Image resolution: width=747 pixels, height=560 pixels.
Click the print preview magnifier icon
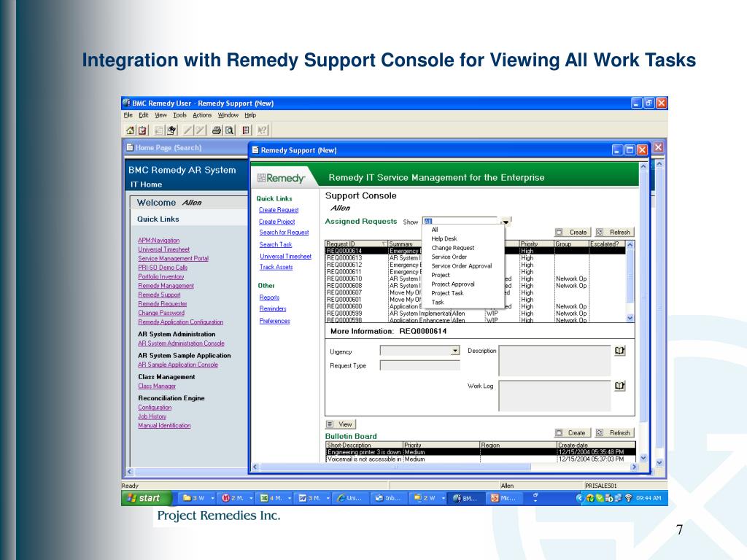[x=230, y=130]
